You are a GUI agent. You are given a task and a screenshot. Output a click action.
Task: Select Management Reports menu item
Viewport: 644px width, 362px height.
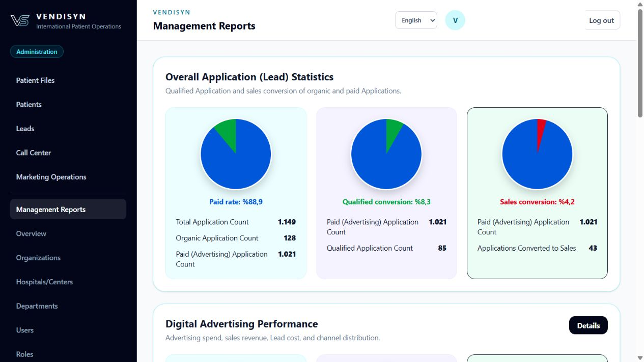point(68,209)
